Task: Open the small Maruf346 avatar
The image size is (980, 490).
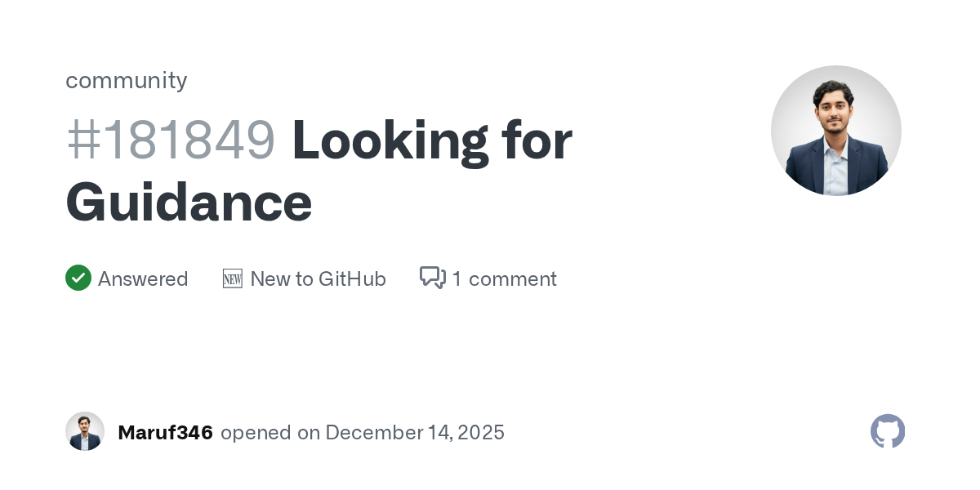Action: (x=85, y=431)
